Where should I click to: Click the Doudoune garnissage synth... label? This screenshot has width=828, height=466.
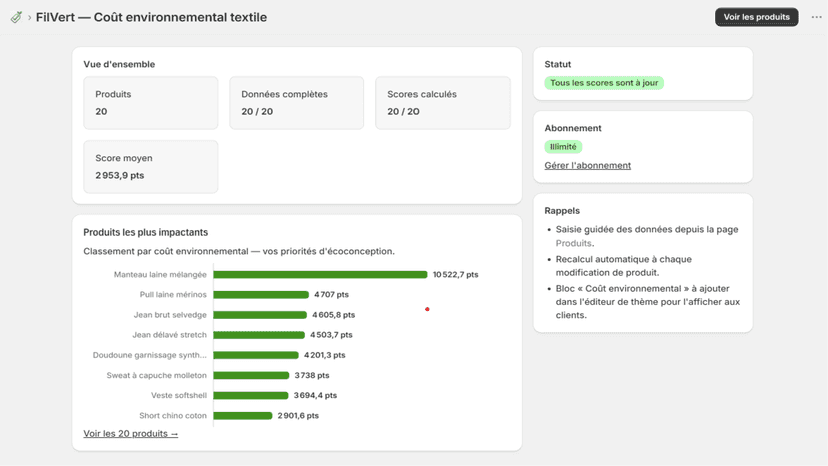click(x=149, y=355)
